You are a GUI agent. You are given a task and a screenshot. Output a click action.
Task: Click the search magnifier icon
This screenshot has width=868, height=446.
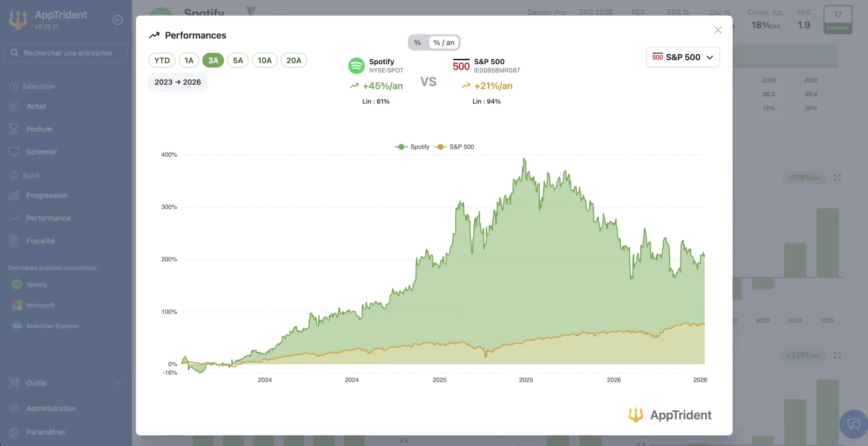click(x=14, y=53)
